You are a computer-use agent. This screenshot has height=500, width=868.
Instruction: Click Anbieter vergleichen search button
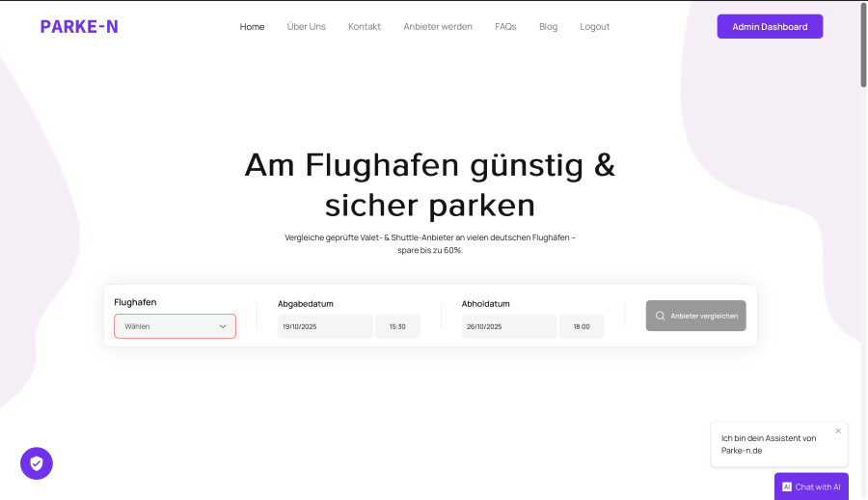click(695, 316)
